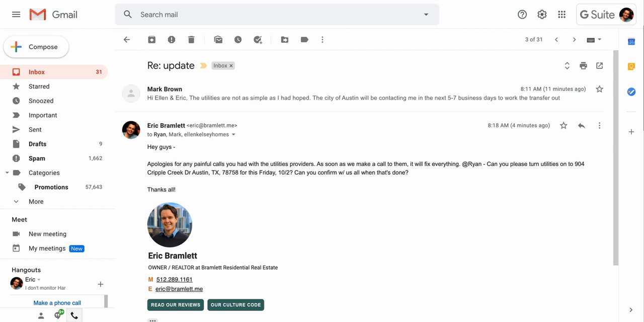Screen dimensions: 644x322
Task: Snooze this conversation
Action: click(x=238, y=40)
